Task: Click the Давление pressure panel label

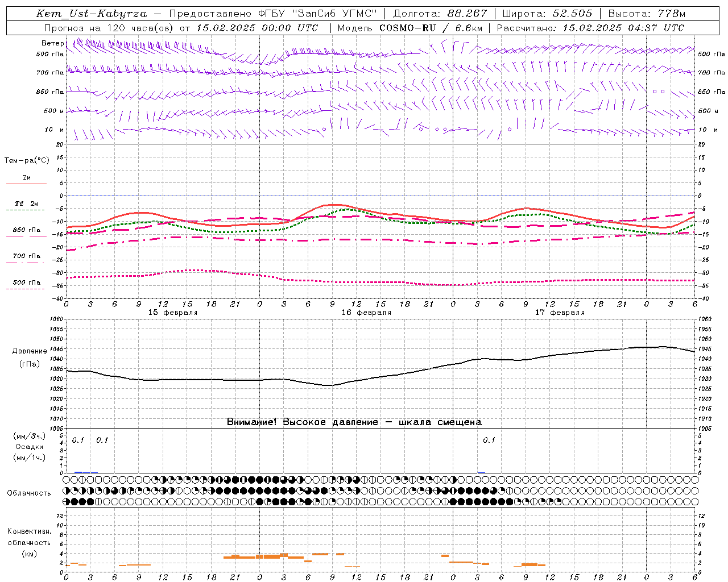Action: [30, 351]
